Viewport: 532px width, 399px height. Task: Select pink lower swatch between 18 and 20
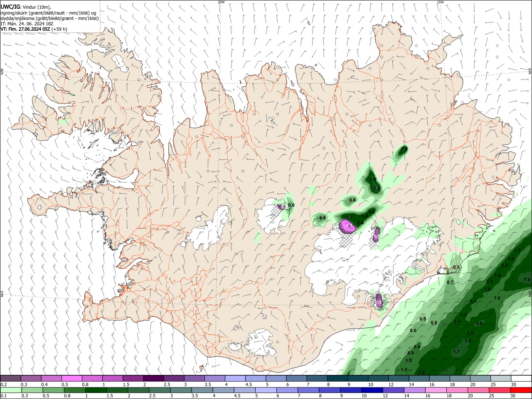(x=457, y=390)
